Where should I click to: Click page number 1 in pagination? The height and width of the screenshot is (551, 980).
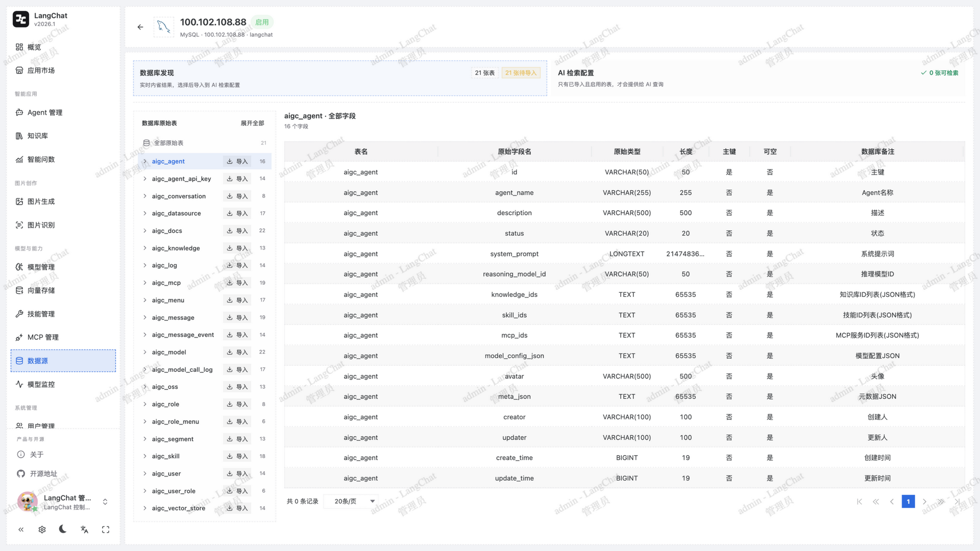[x=908, y=502]
